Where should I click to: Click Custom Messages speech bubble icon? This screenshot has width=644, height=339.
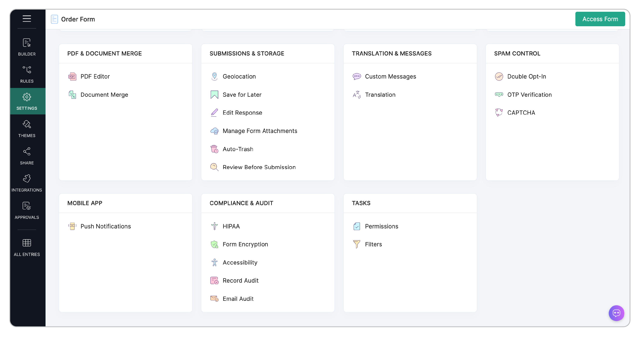coord(357,76)
